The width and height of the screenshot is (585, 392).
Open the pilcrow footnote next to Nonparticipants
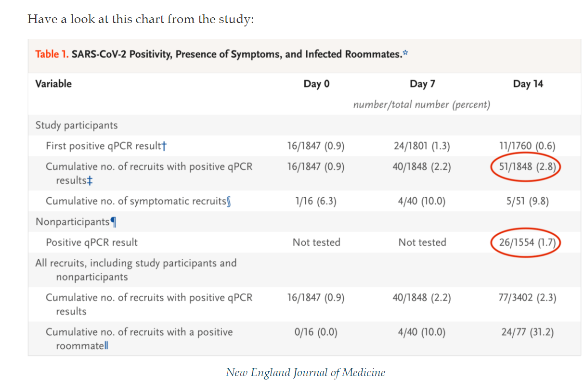pyautogui.click(x=114, y=222)
